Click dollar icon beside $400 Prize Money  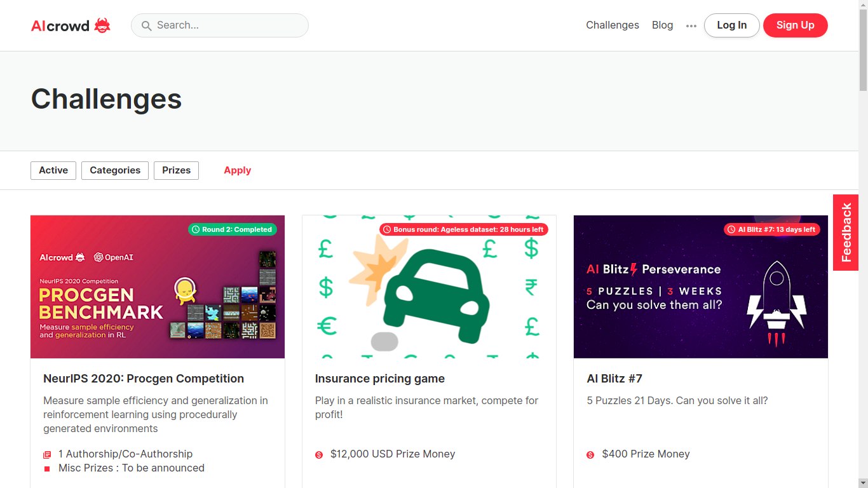590,455
